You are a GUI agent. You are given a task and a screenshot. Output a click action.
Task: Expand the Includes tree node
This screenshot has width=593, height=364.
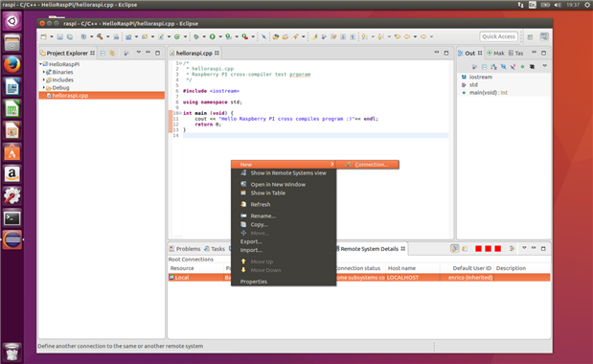tap(44, 80)
